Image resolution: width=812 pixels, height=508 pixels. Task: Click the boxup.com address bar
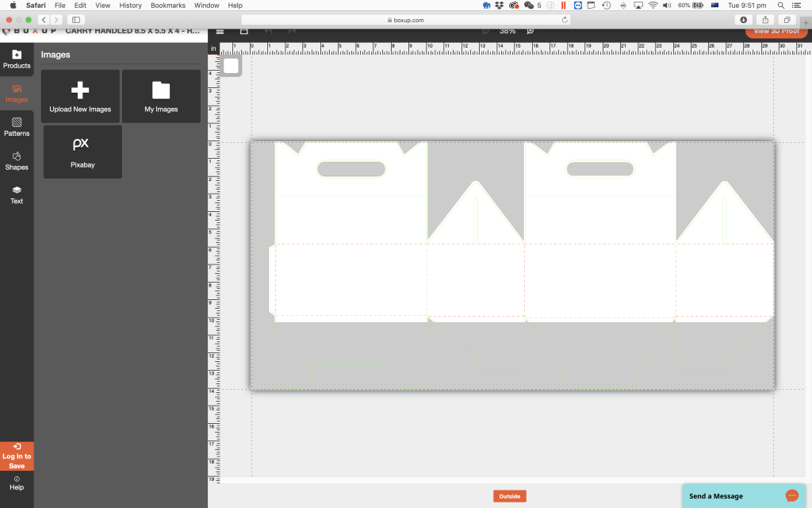(x=406, y=19)
